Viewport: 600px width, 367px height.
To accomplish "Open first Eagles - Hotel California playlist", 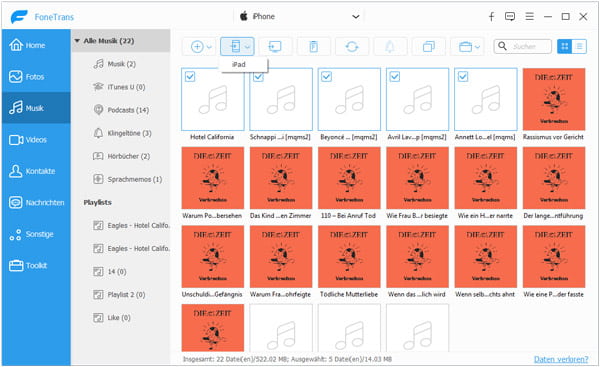I will click(x=131, y=225).
